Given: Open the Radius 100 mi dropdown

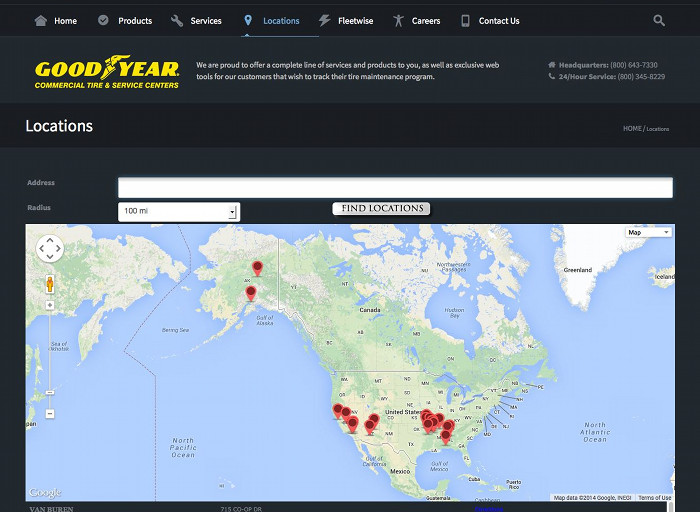Looking at the screenshot, I should pos(179,212).
